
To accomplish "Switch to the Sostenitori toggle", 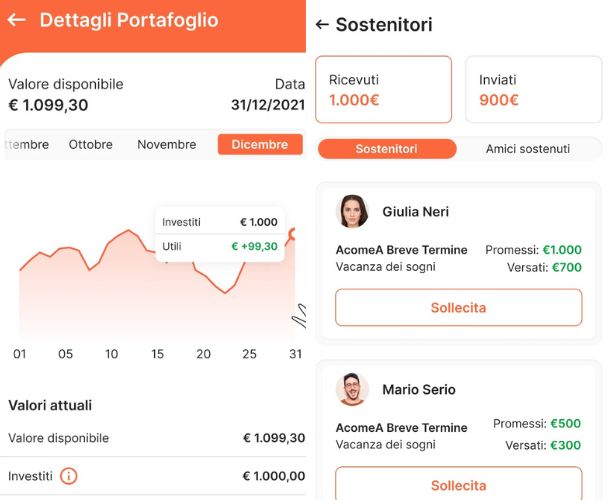I will pyautogui.click(x=387, y=149).
